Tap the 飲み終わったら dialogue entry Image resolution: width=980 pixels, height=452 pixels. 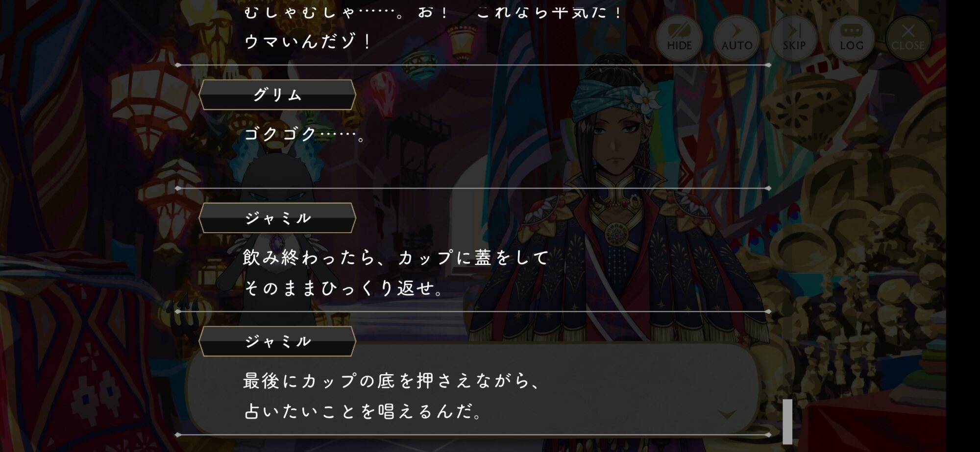point(396,272)
